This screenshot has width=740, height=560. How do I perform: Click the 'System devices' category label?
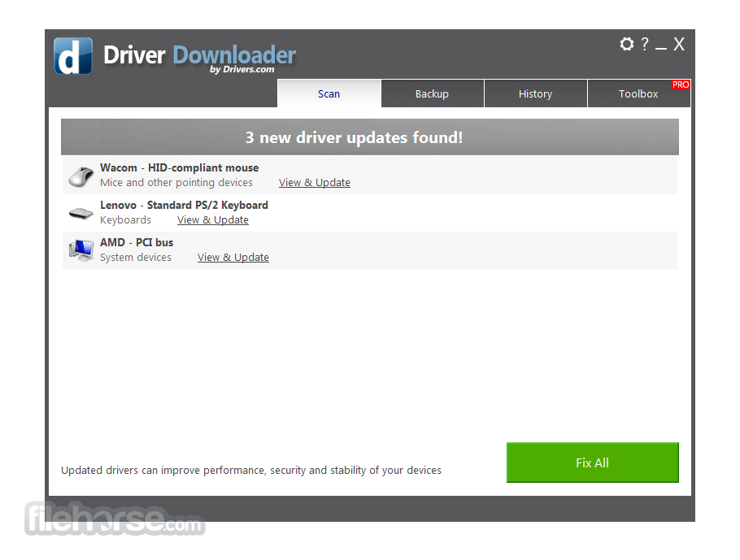[136, 257]
